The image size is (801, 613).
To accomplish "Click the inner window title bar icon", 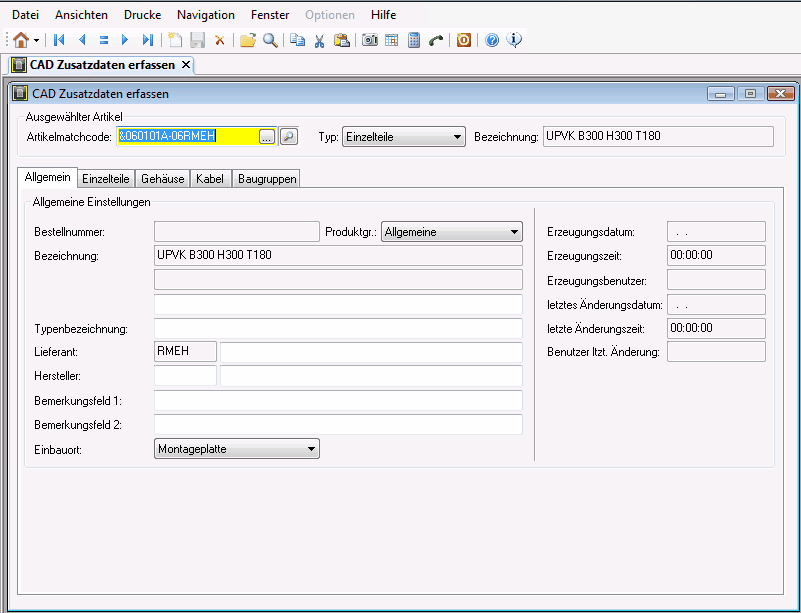I will (20, 93).
